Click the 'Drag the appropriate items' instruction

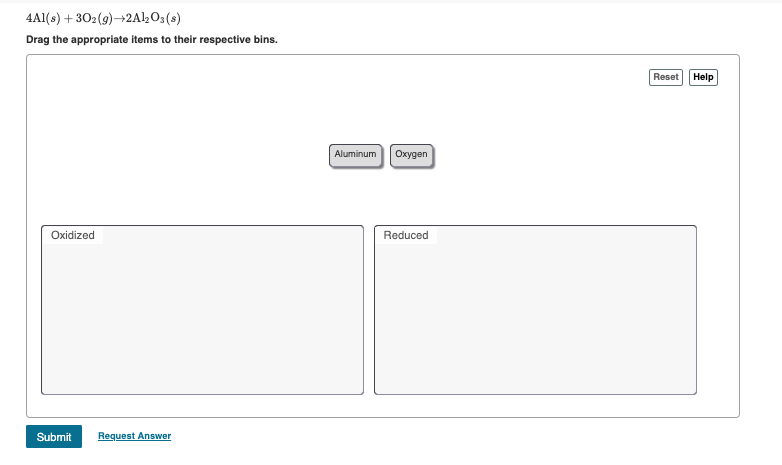point(152,39)
